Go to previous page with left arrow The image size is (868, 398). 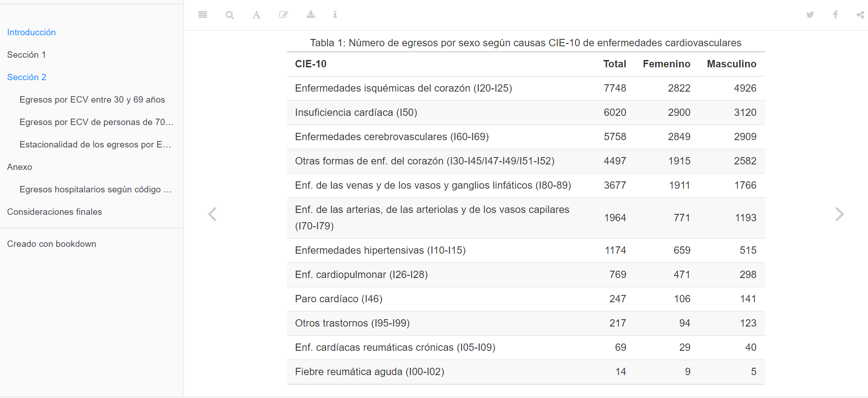click(x=212, y=214)
